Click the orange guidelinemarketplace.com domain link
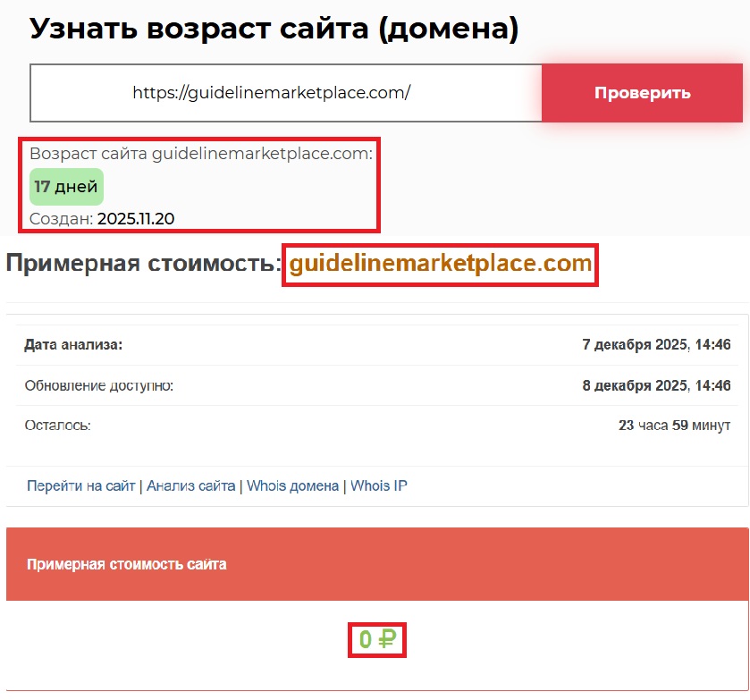 [x=440, y=265]
